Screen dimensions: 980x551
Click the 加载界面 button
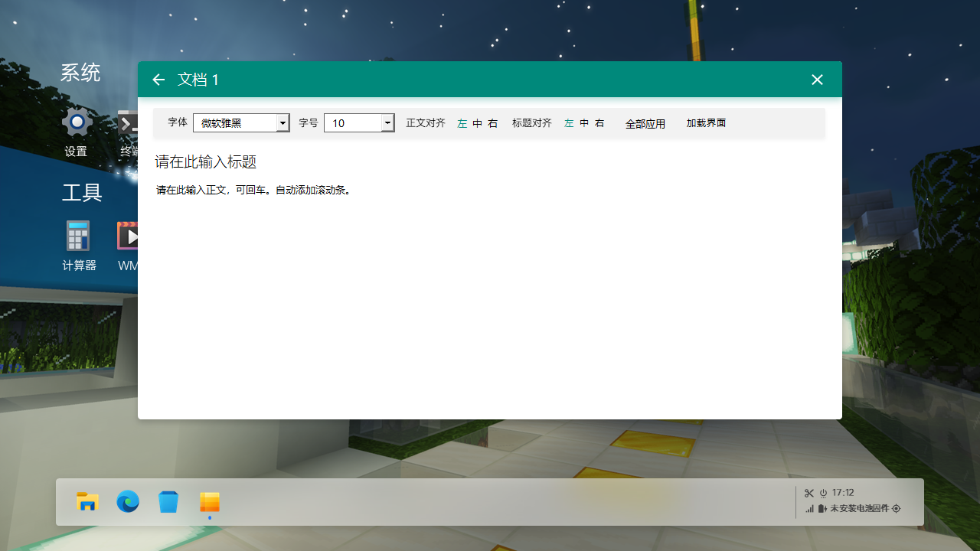[x=706, y=123]
